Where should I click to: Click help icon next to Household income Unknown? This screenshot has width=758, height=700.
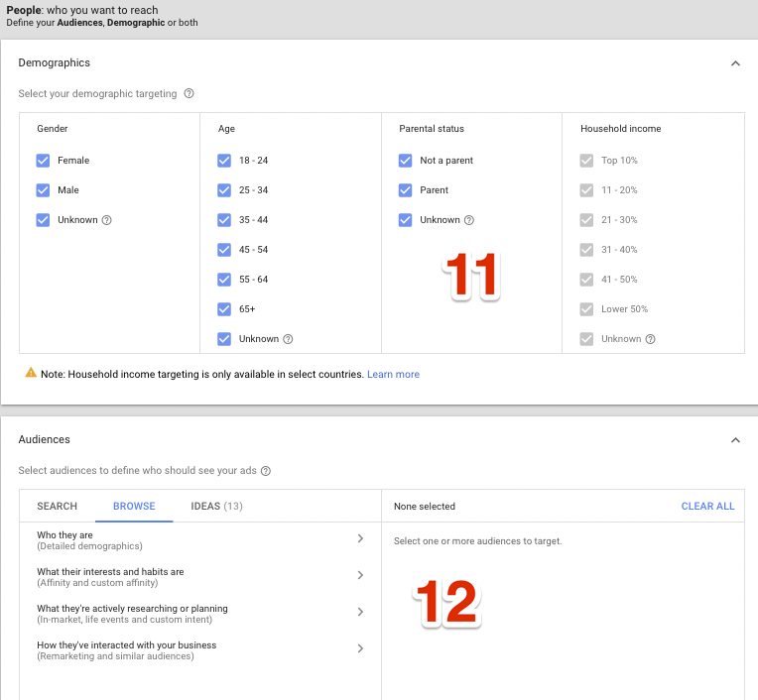click(x=650, y=339)
